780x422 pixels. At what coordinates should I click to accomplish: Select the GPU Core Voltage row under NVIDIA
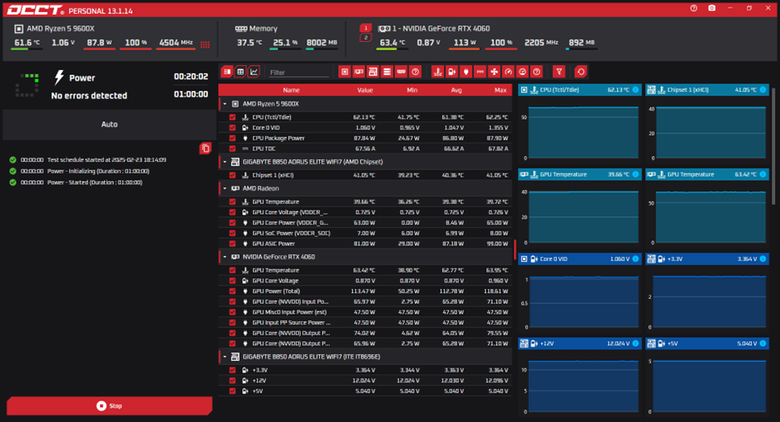point(365,281)
